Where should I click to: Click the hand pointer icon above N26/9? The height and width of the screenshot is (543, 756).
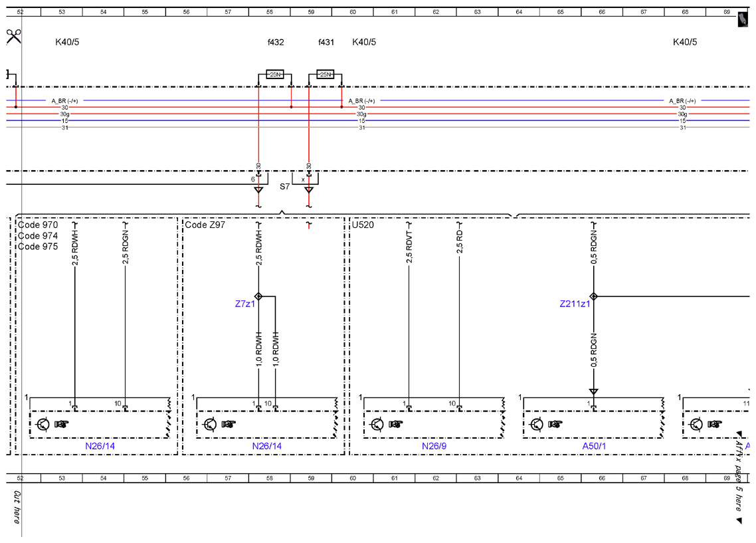396,425
